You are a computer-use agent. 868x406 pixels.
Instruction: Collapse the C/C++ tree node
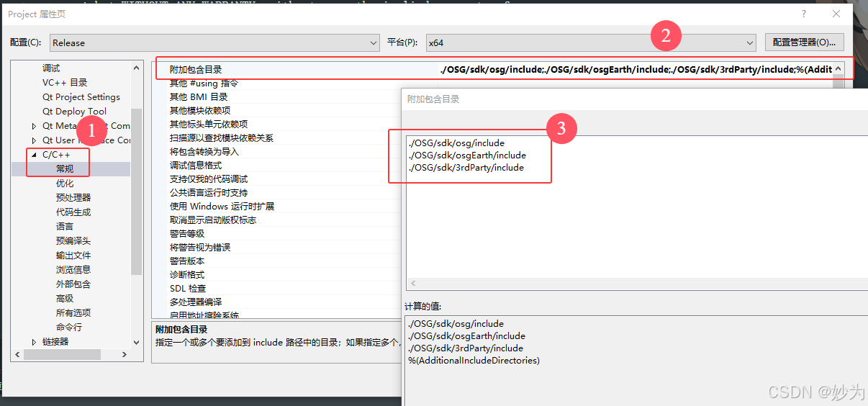34,155
